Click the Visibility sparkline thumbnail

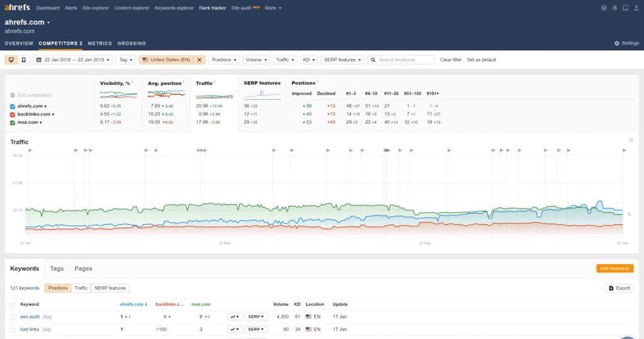(x=118, y=95)
